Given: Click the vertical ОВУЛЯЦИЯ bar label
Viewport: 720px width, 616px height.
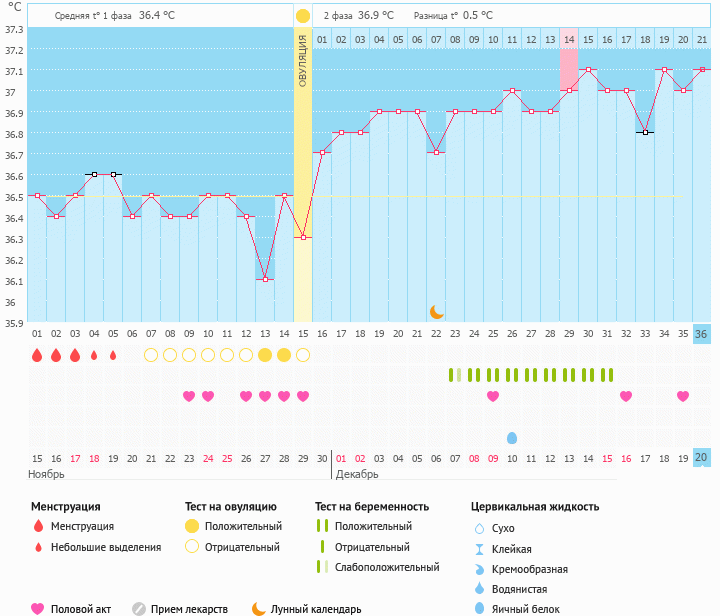Looking at the screenshot, I should [302, 62].
